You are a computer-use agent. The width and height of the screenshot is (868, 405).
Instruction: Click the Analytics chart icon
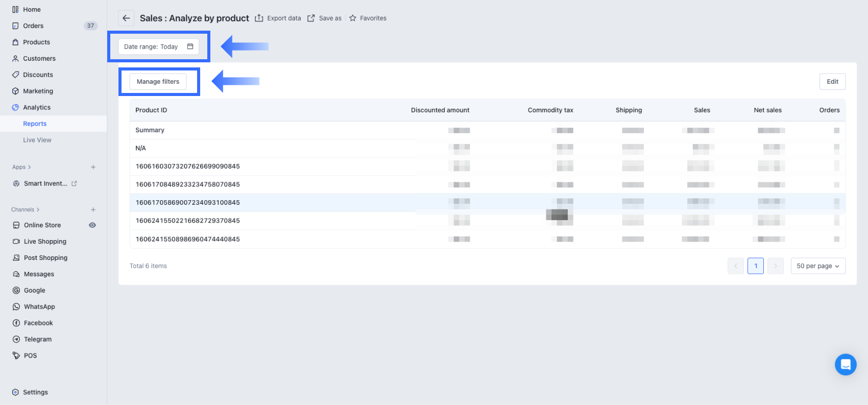click(15, 107)
